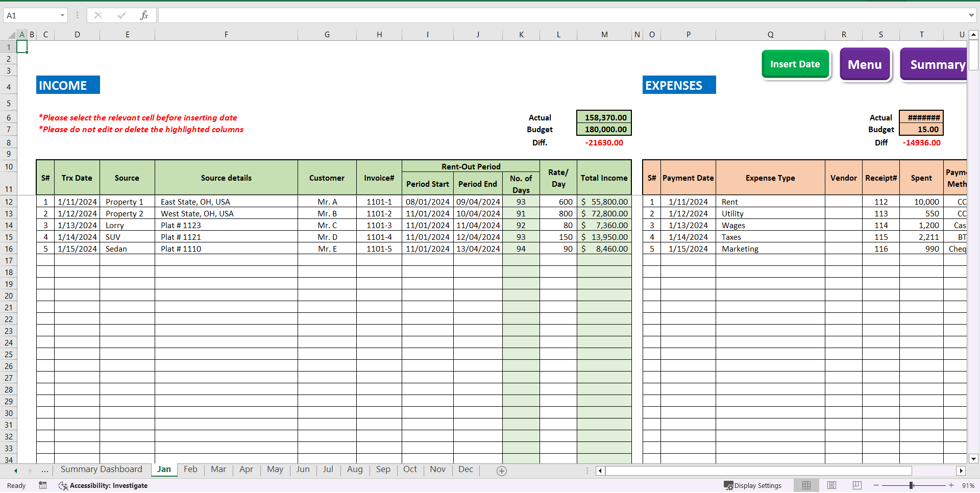
Task: Switch to the Feb sheet tab
Action: 190,470
